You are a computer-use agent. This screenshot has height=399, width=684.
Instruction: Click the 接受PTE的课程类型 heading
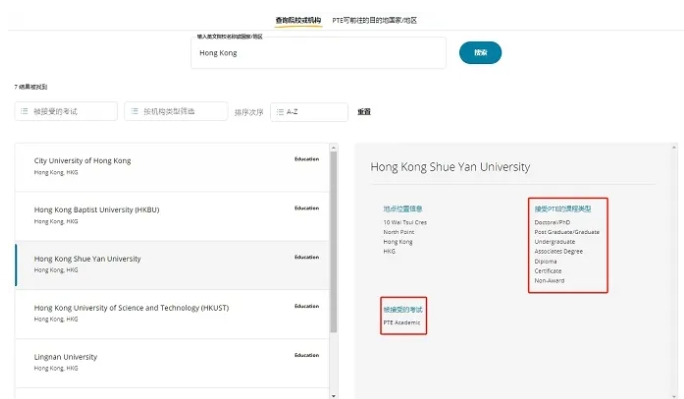pos(563,209)
